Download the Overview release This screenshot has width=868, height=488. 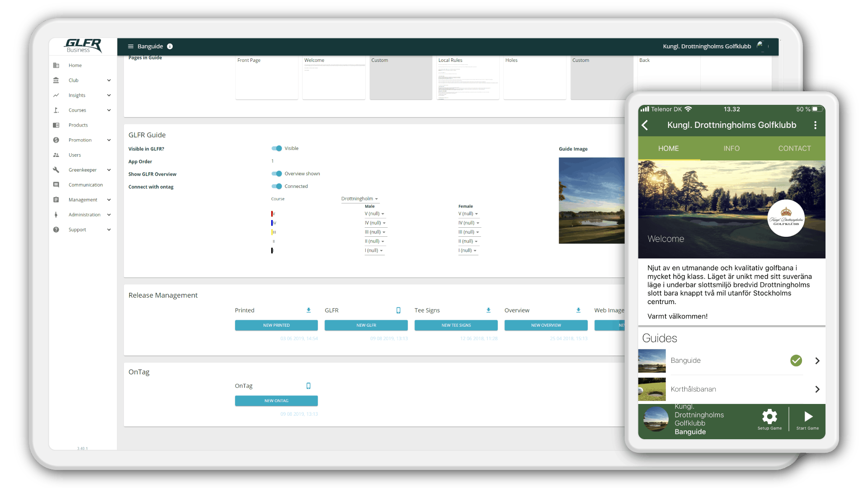578,310
